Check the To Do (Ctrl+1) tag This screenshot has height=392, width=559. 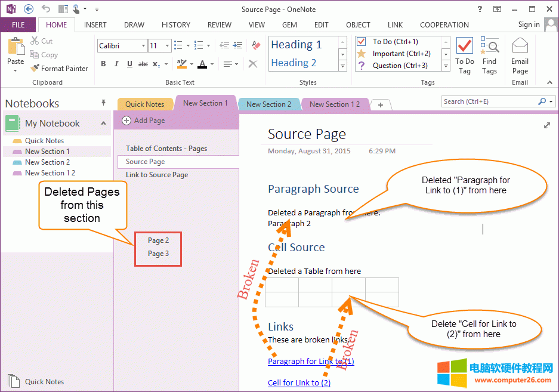pyautogui.click(x=361, y=42)
